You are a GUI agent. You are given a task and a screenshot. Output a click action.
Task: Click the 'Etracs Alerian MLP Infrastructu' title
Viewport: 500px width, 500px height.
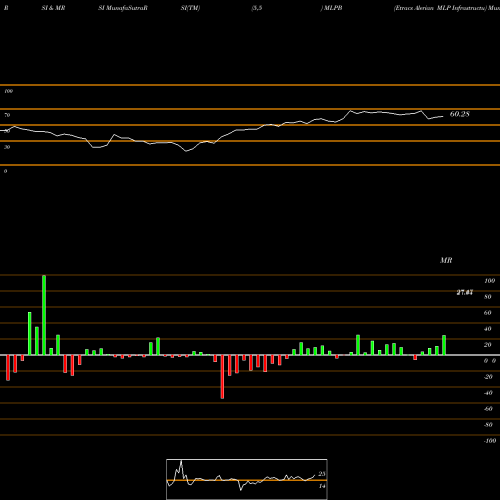440,8
